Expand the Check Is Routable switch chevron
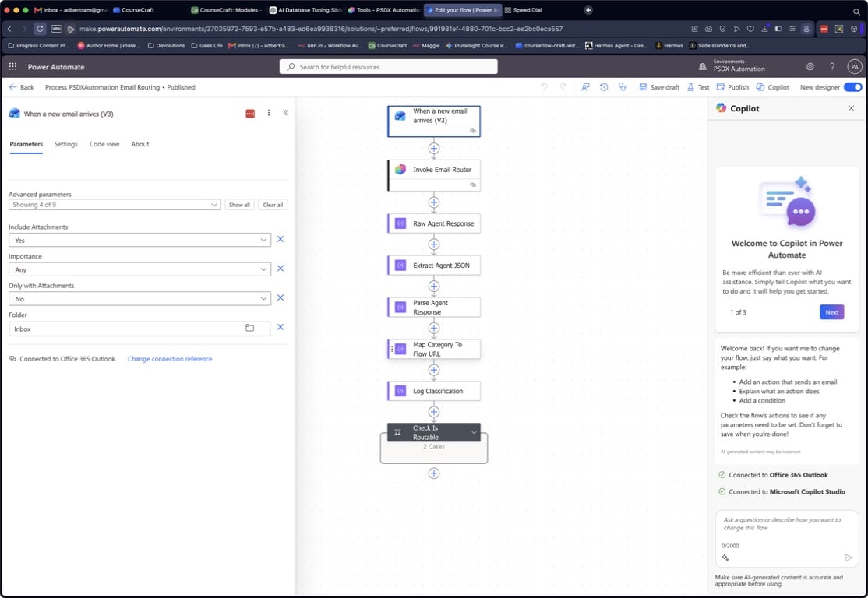 pyautogui.click(x=474, y=433)
